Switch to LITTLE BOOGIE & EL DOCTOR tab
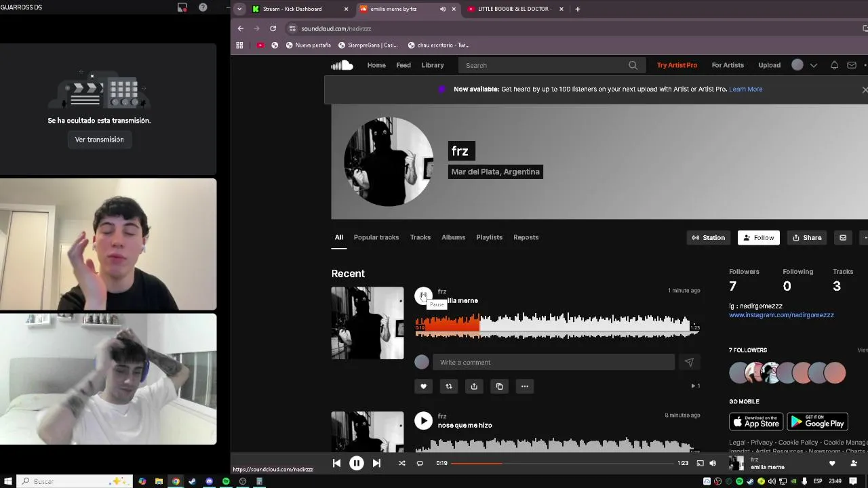Image resolution: width=868 pixels, height=488 pixels. point(515,9)
